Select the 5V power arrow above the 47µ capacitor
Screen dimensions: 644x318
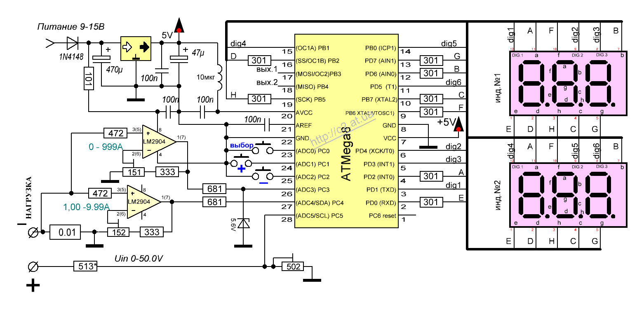click(x=179, y=26)
